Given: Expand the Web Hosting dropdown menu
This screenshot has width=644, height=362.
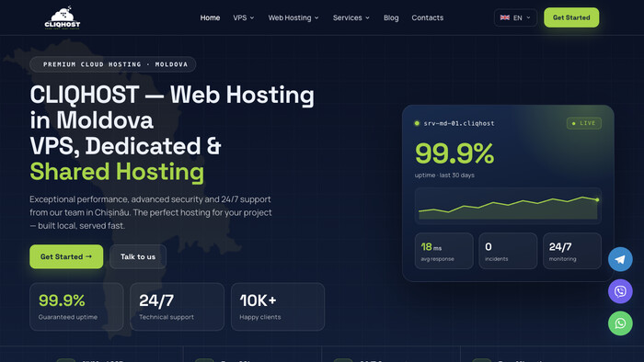Looking at the screenshot, I should click(x=293, y=17).
